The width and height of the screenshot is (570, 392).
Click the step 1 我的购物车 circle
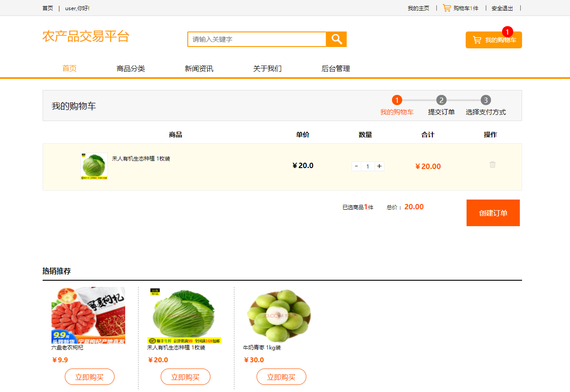pos(396,100)
